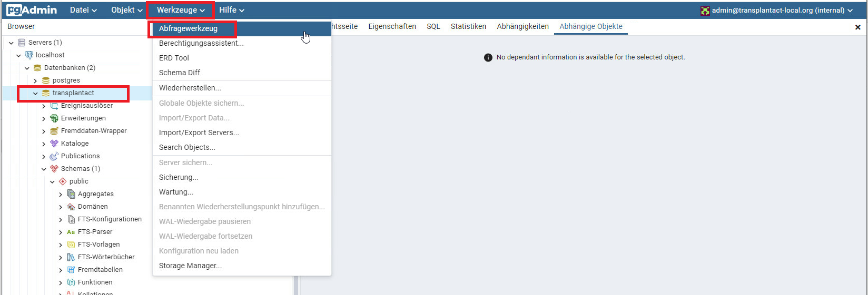Select the Funktionen tree item
This screenshot has height=295, width=868.
click(x=95, y=282)
